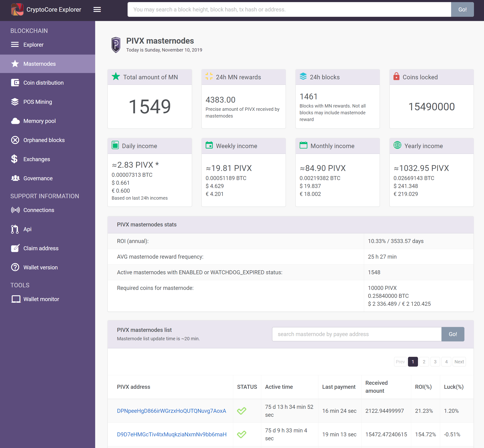Viewport: 484px width, 448px height.
Task: Click the Exchanges dollar sign icon
Action: 14,159
